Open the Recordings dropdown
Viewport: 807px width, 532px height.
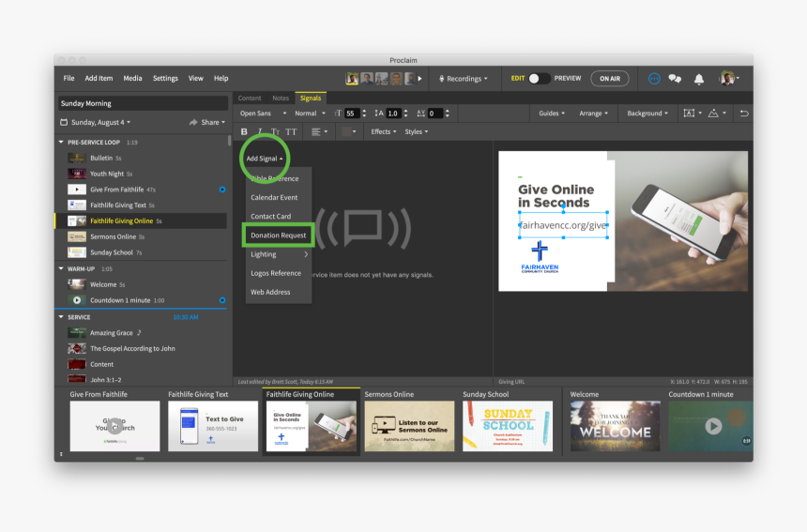tap(463, 79)
